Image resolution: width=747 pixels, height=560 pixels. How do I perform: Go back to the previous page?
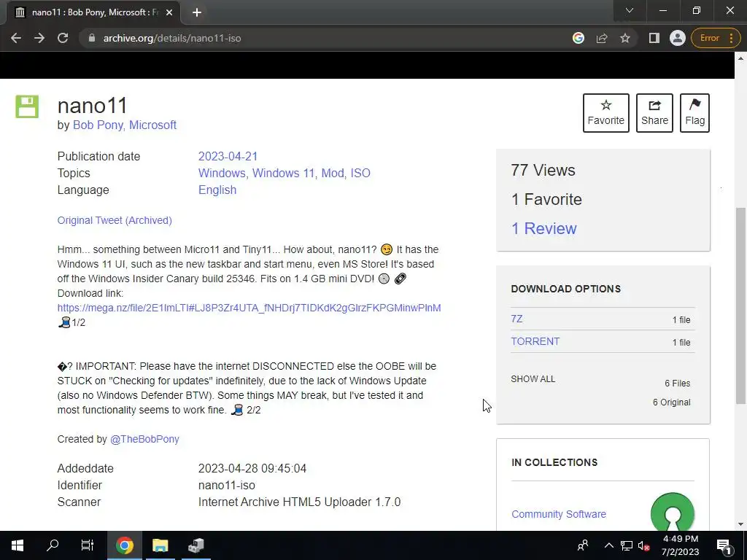pyautogui.click(x=16, y=38)
